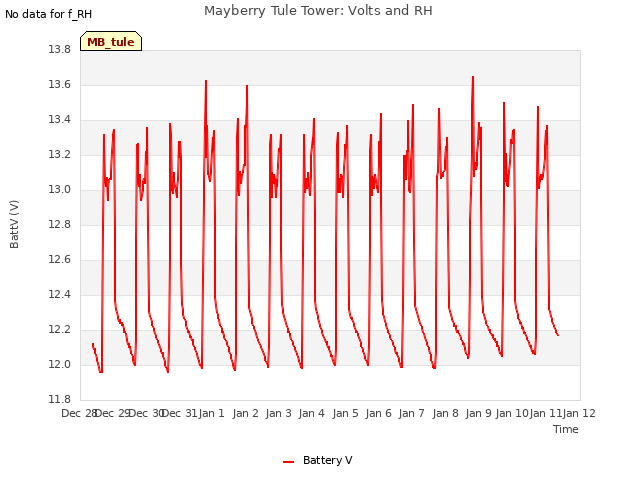Click the BattV (V) y-axis label
This screenshot has width=640, height=480.
click(x=14, y=224)
